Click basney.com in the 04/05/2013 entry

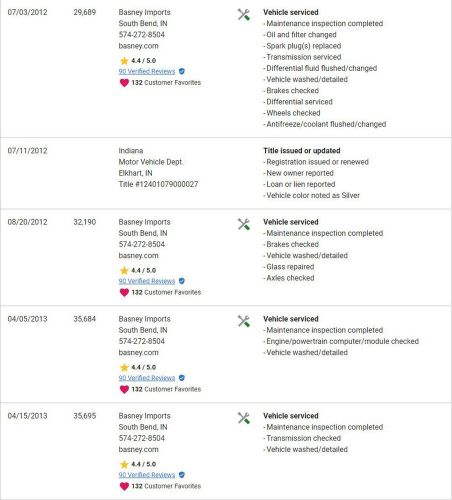[x=139, y=352]
